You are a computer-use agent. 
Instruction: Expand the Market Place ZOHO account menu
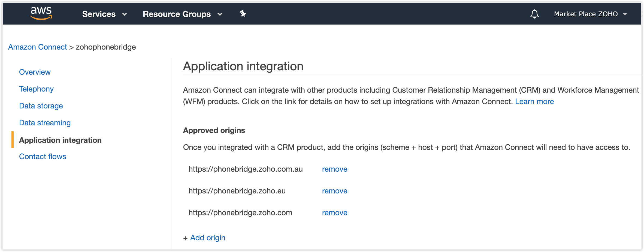[590, 14]
